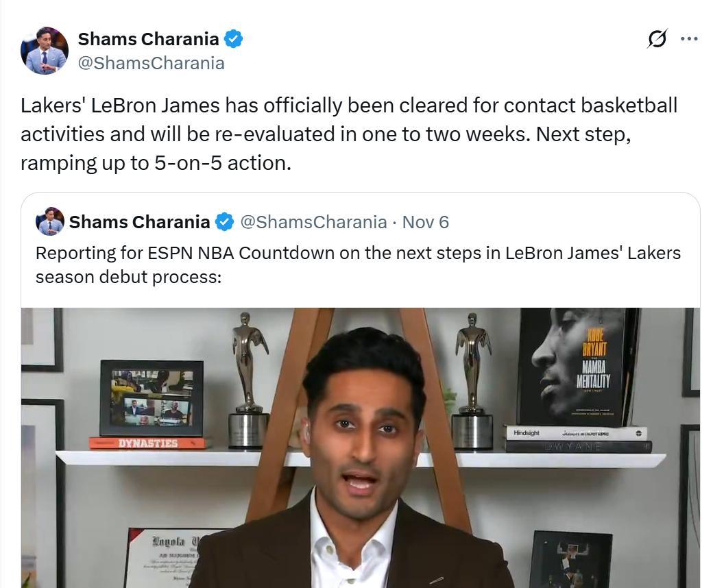
Task: Click the main tweet text about LeBron James
Action: (x=349, y=134)
